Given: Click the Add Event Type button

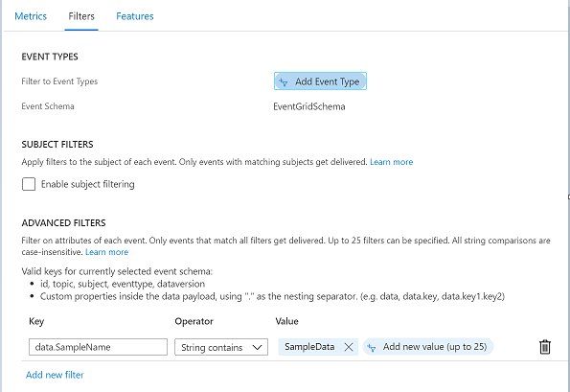Looking at the screenshot, I should coord(320,81).
